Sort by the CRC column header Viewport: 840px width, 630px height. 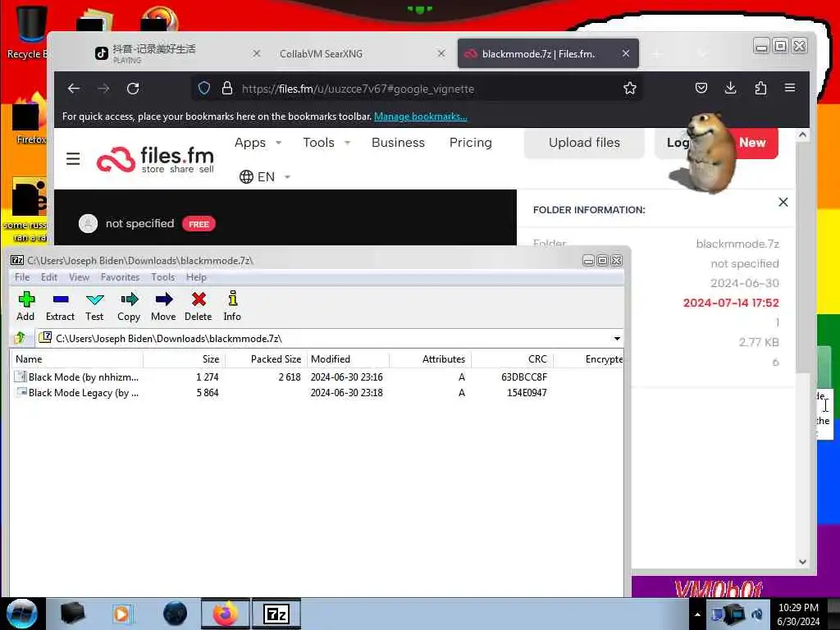click(x=512, y=359)
